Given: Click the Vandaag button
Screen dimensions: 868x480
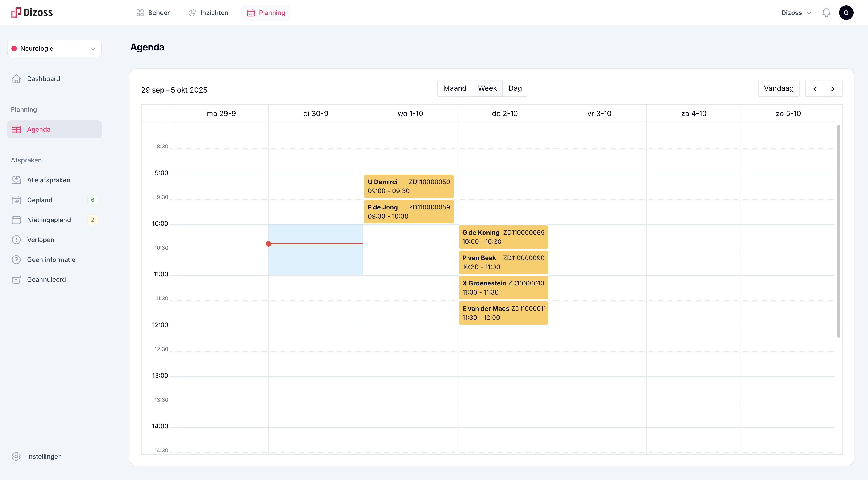Looking at the screenshot, I should 778,88.
